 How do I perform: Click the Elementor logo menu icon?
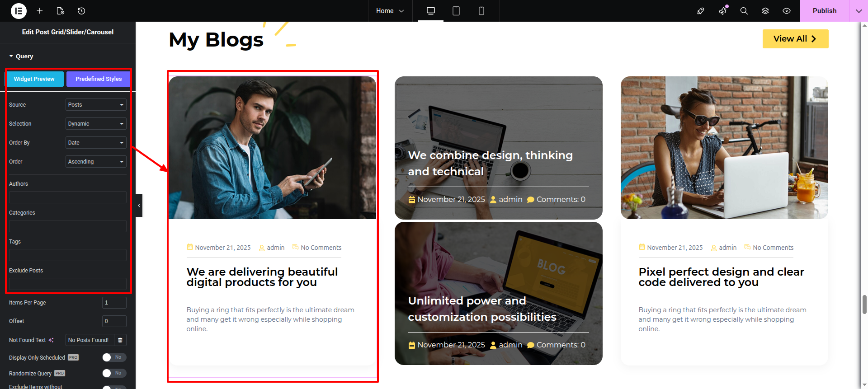[19, 11]
